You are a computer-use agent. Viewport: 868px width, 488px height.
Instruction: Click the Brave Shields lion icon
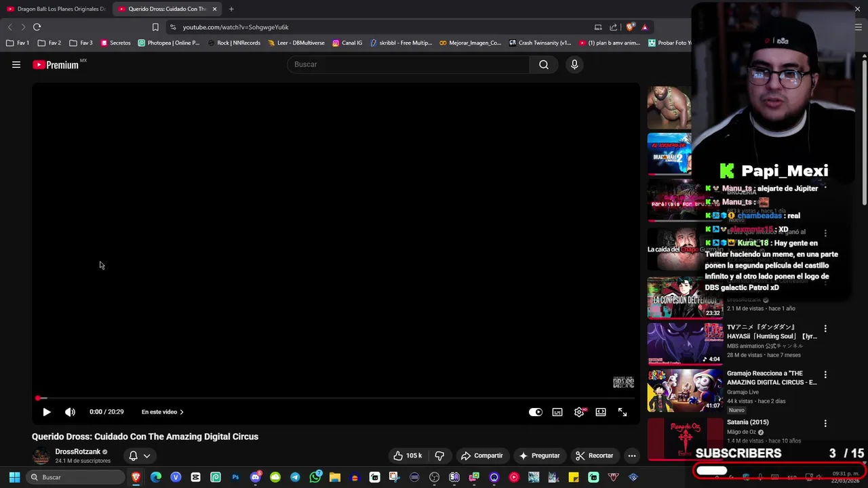click(x=630, y=27)
